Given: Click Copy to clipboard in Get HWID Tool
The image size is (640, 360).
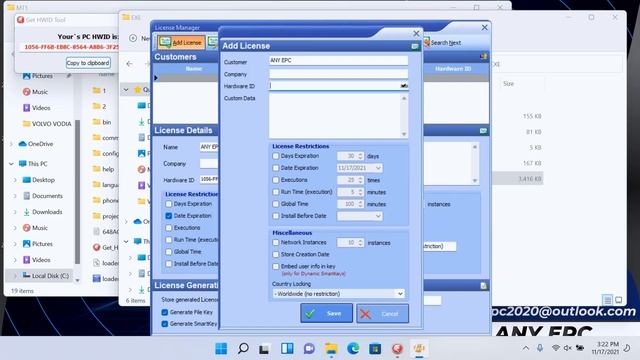Looking at the screenshot, I should (88, 63).
